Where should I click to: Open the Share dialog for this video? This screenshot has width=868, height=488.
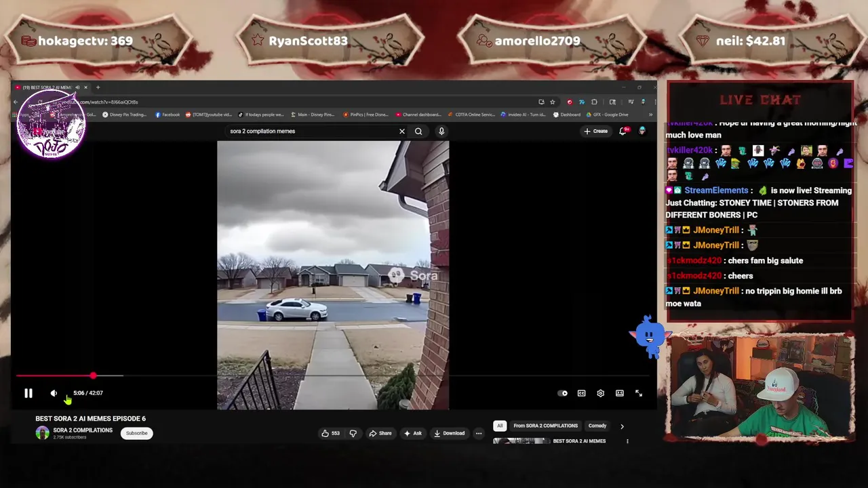point(380,433)
